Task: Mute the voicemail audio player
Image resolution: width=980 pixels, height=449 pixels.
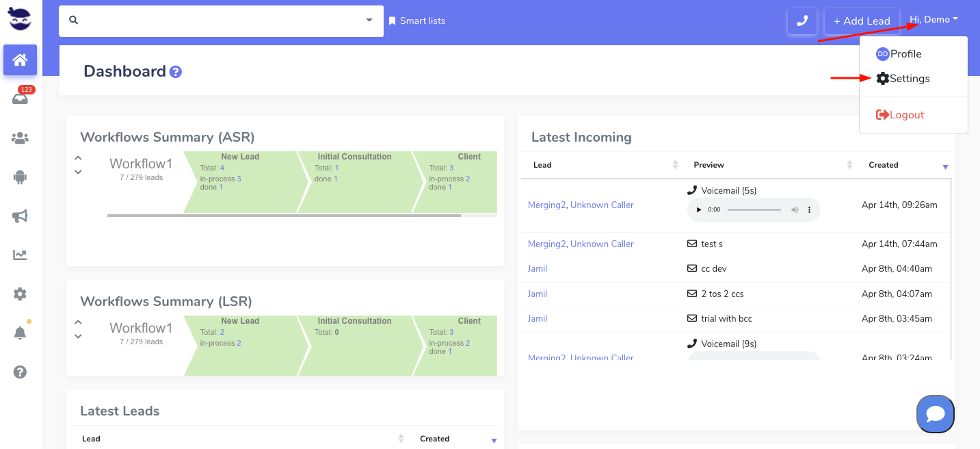Action: (795, 209)
